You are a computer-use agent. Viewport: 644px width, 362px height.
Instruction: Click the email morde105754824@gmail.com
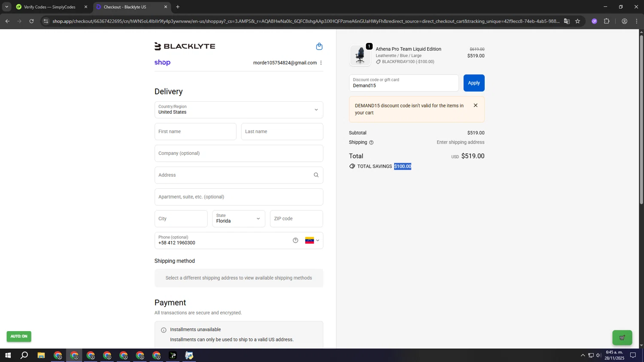click(x=285, y=63)
